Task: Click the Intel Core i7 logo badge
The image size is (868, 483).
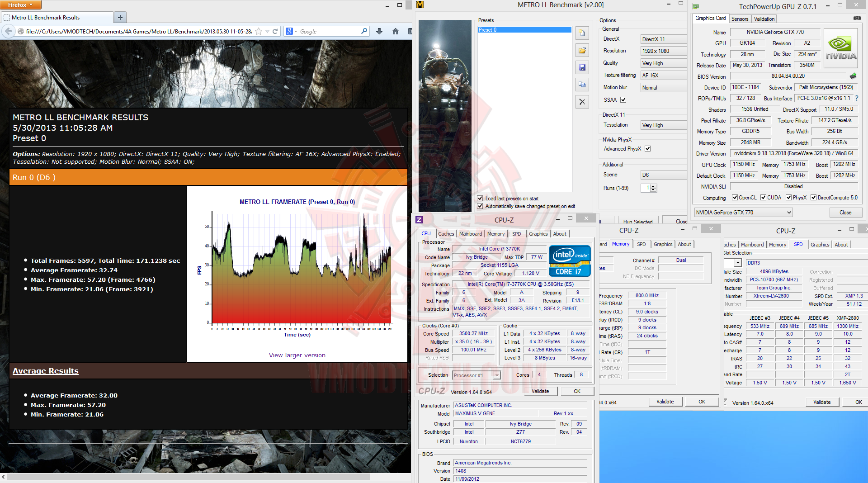Action: coord(570,261)
